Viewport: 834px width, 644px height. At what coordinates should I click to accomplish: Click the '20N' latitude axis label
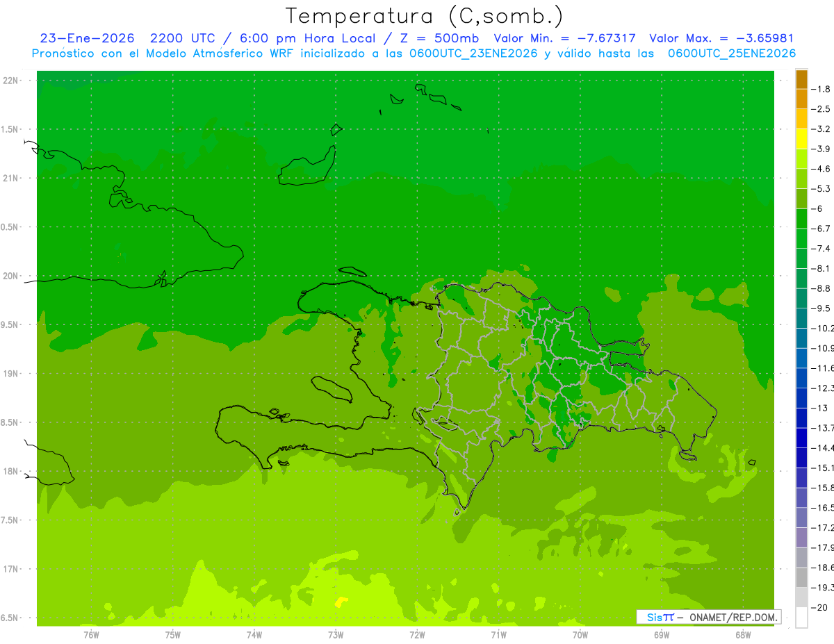pyautogui.click(x=10, y=276)
